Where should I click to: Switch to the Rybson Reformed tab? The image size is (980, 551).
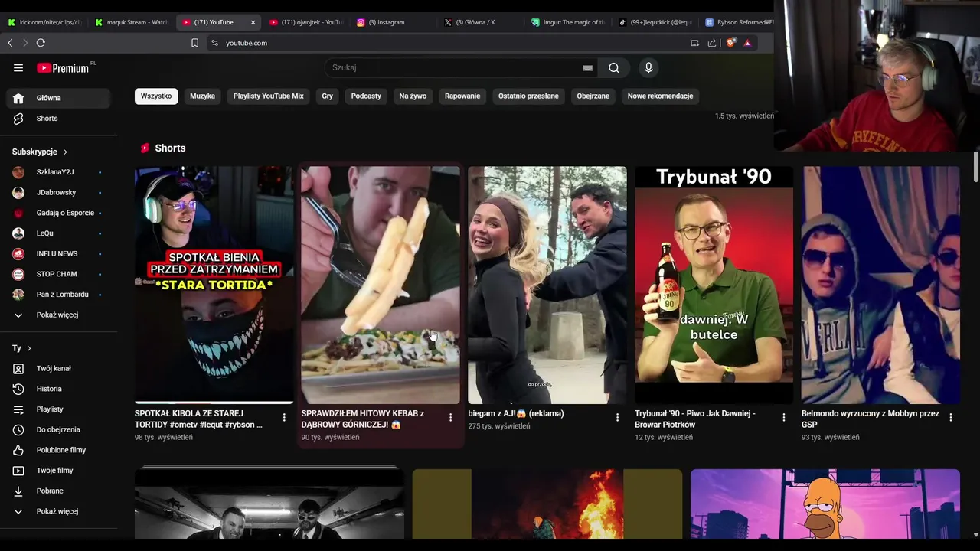[739, 22]
